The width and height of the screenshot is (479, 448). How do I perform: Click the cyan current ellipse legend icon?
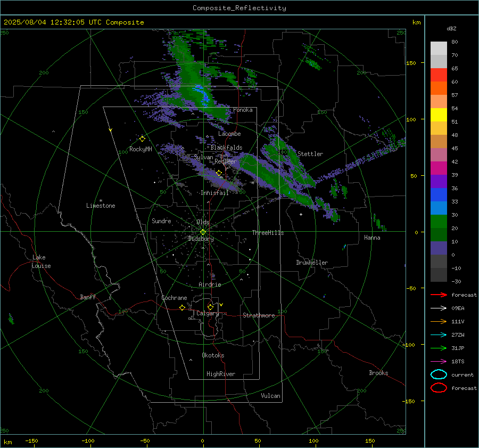coord(439,374)
